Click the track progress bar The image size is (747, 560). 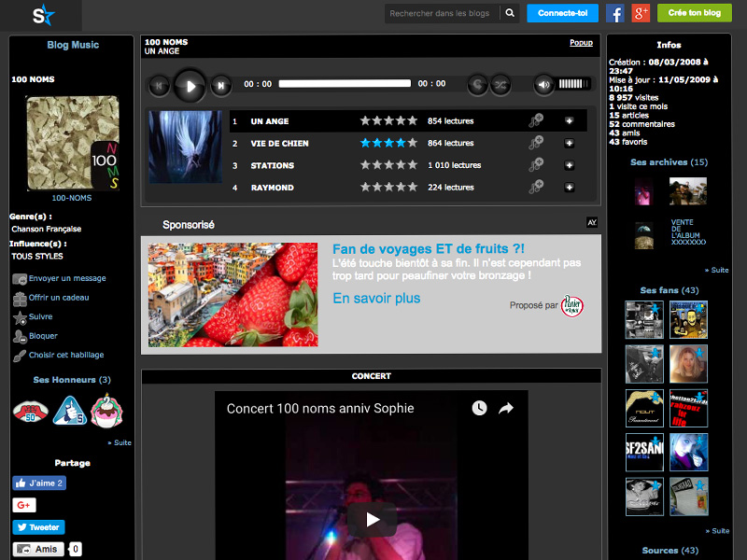pyautogui.click(x=345, y=84)
